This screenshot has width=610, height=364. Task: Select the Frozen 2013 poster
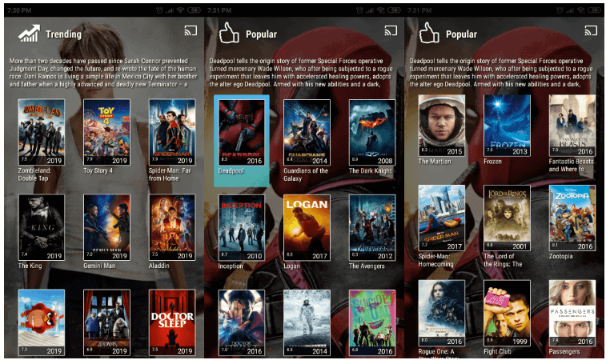[507, 126]
